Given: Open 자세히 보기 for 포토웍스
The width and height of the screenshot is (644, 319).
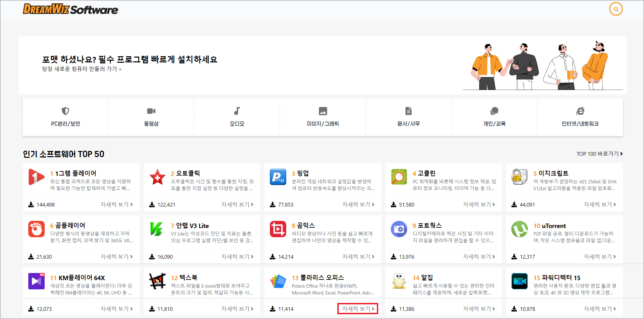Looking at the screenshot, I should tap(479, 257).
